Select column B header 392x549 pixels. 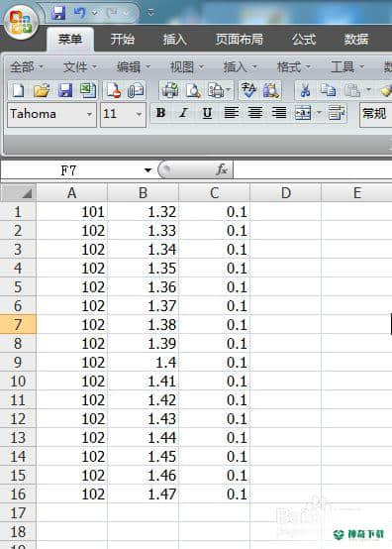(143, 192)
